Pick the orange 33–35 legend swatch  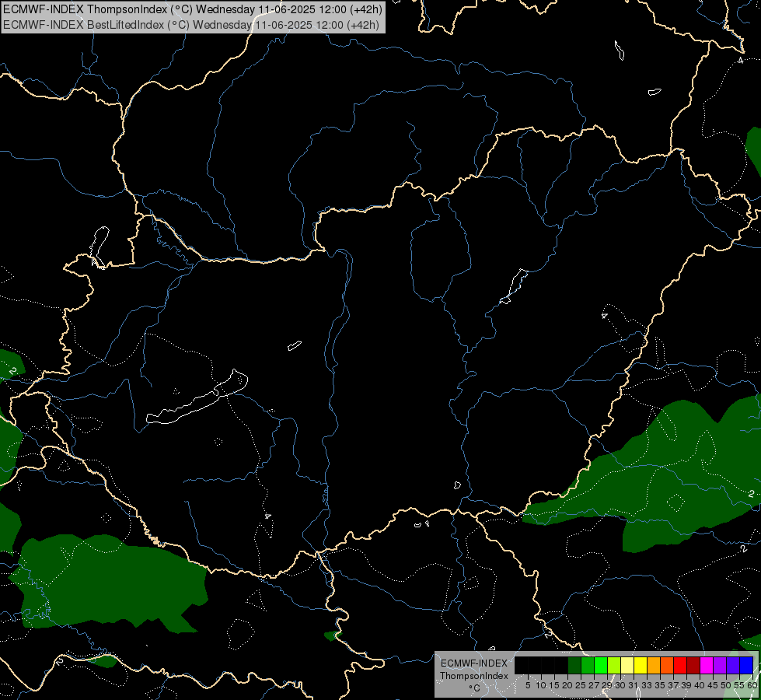pyautogui.click(x=654, y=665)
